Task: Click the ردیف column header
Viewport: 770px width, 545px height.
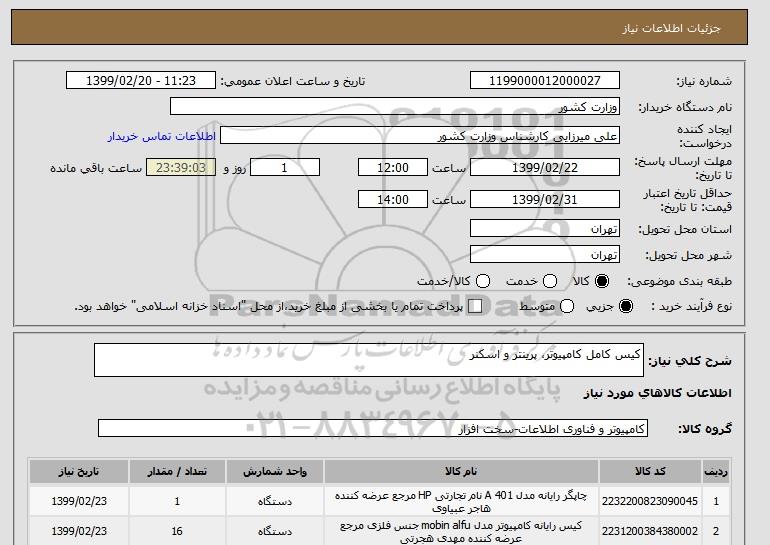Action: pos(716,471)
